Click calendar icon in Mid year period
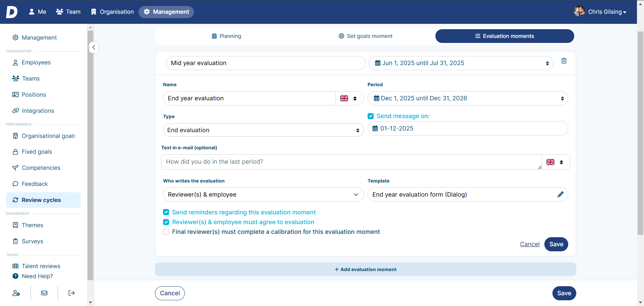The image size is (644, 306). [378, 63]
